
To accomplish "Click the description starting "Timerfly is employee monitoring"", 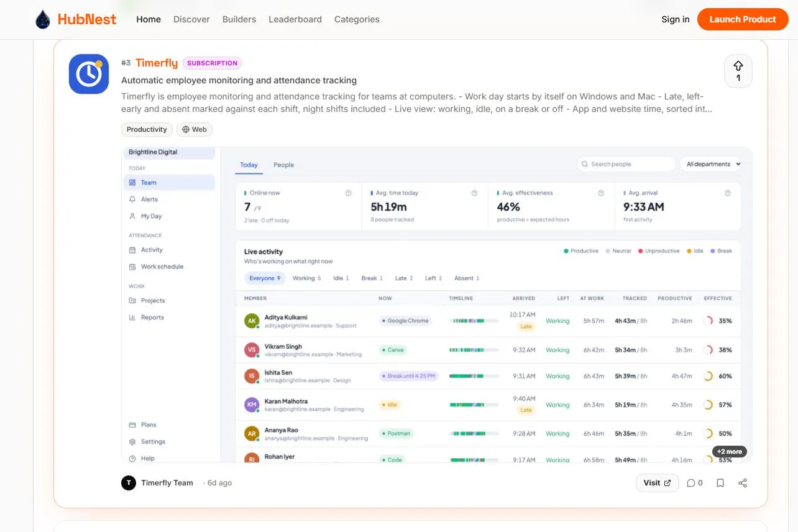I will point(417,103).
